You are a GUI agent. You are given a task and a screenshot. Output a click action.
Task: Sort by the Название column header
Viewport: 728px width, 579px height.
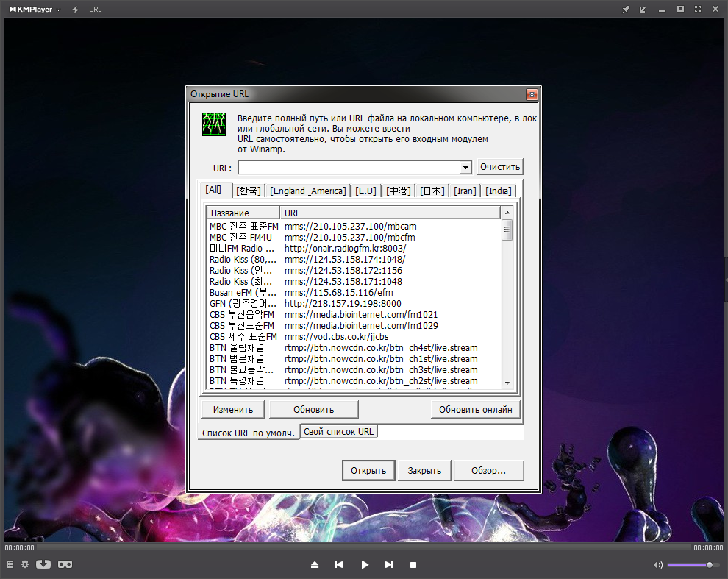(x=243, y=213)
